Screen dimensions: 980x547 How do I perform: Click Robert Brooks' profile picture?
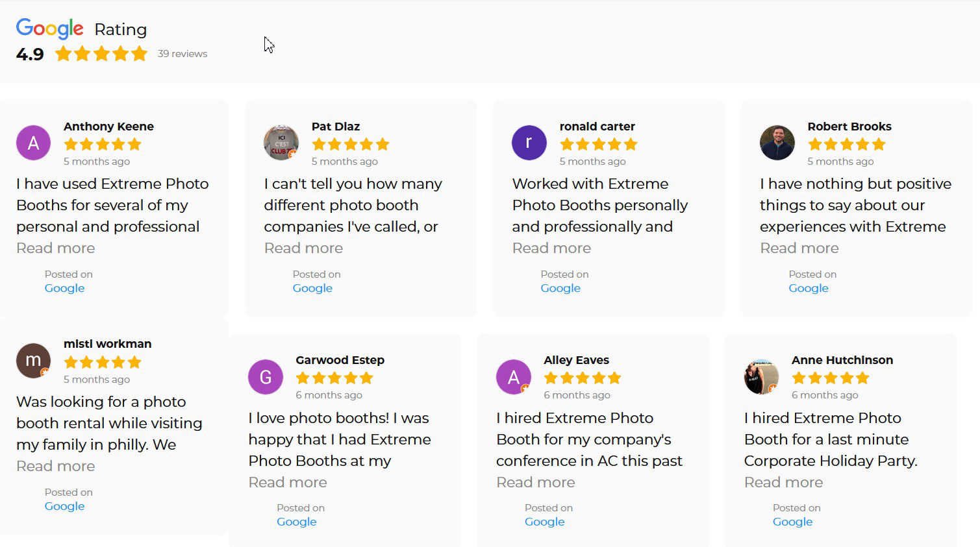[x=777, y=142]
